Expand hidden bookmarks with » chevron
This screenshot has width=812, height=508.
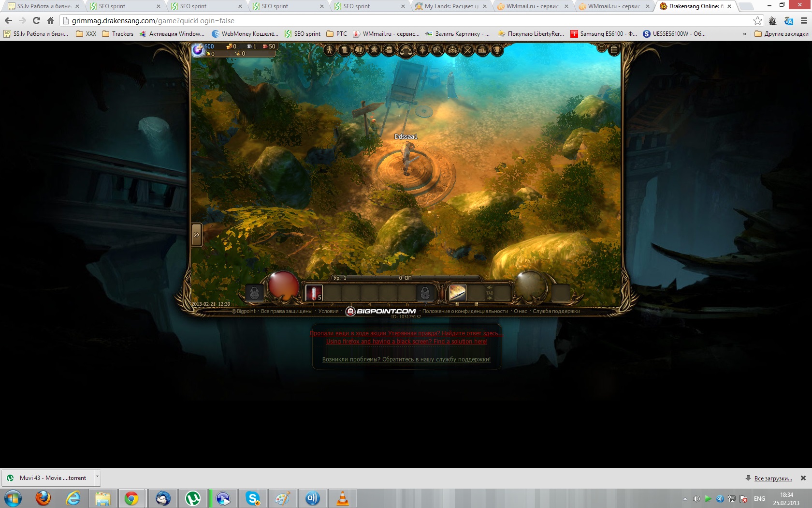744,34
